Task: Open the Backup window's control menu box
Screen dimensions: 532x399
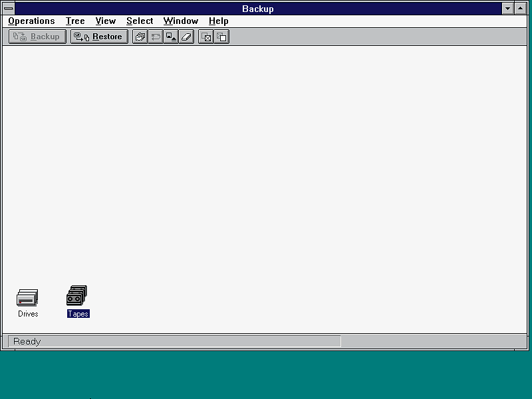Action: pyautogui.click(x=9, y=9)
